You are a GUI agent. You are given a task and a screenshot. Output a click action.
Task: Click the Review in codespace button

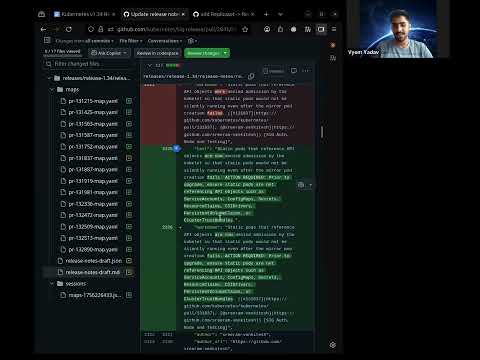tap(158, 53)
